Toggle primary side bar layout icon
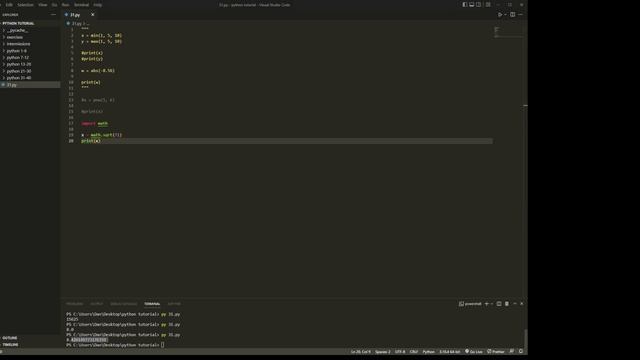 (x=464, y=5)
